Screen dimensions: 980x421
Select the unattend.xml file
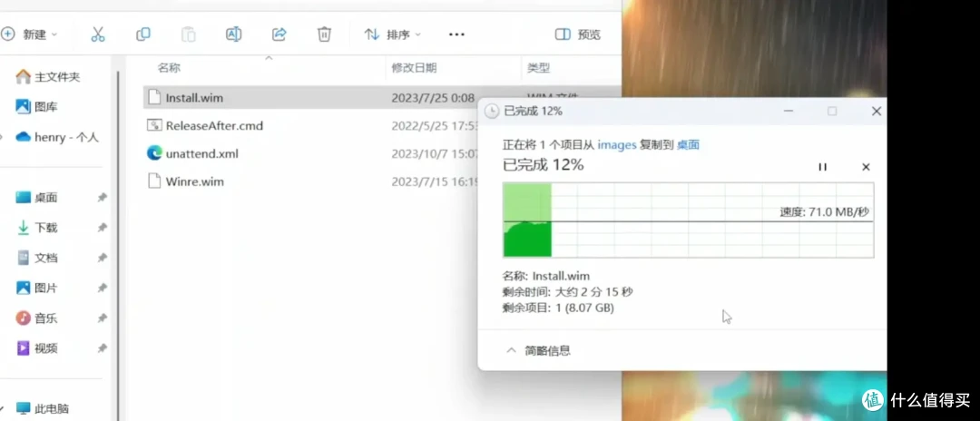201,153
